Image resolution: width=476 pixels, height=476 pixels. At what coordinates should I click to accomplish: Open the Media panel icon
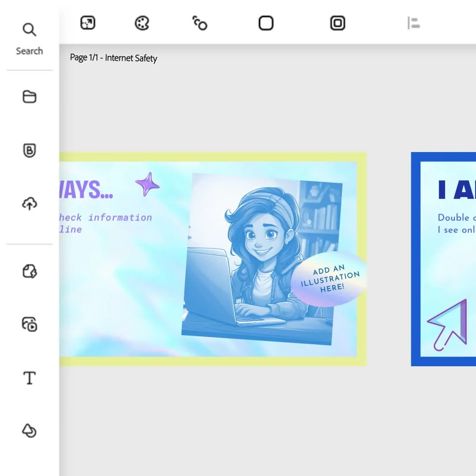pyautogui.click(x=30, y=324)
